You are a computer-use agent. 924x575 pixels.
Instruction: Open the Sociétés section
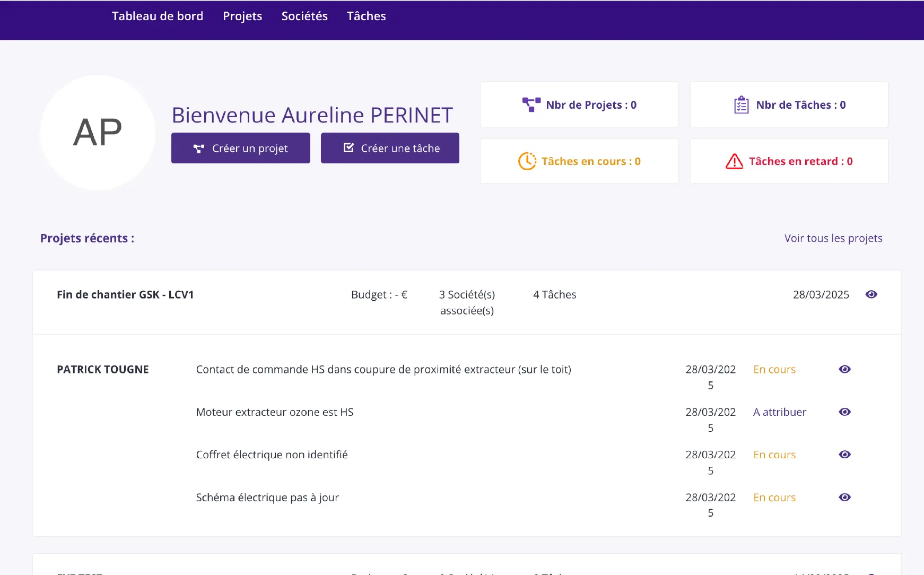(304, 16)
